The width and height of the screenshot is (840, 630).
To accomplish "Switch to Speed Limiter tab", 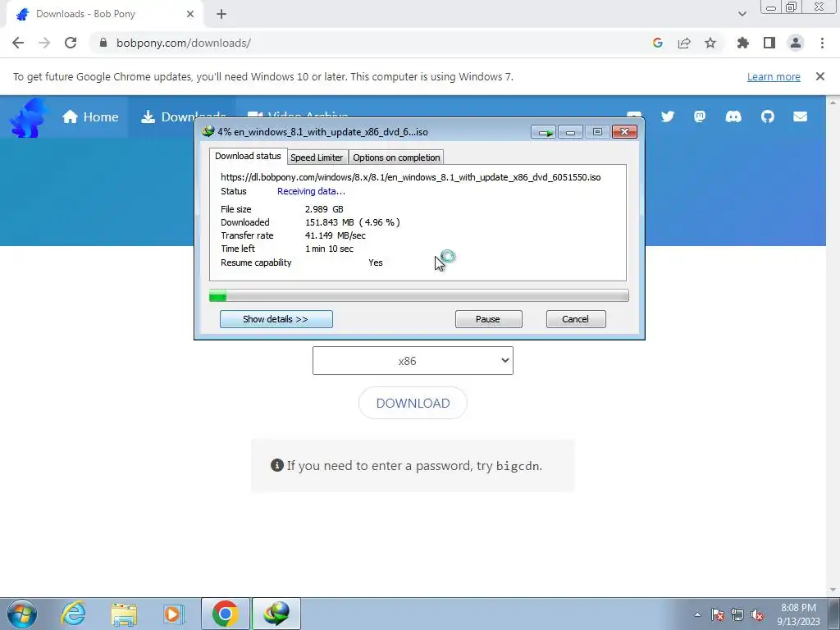I will (317, 157).
